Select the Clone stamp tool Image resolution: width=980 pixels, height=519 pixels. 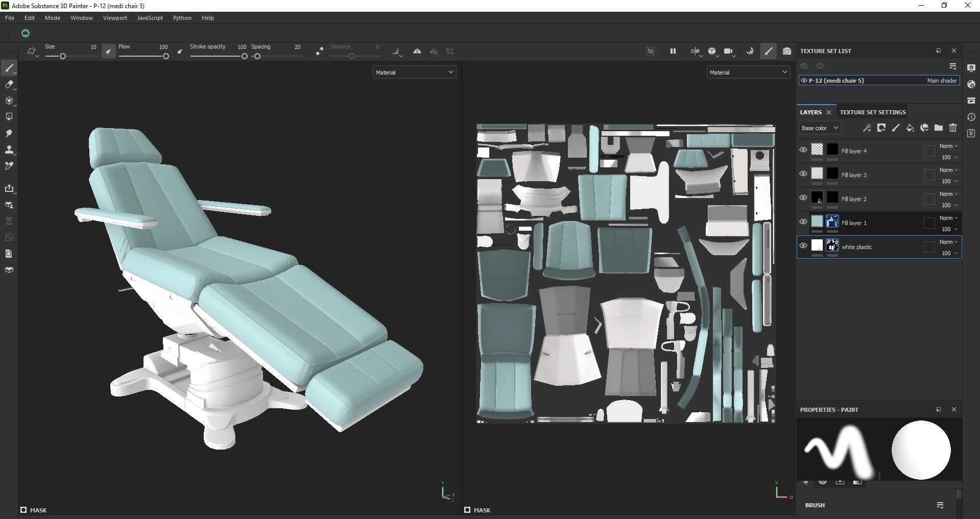point(9,150)
